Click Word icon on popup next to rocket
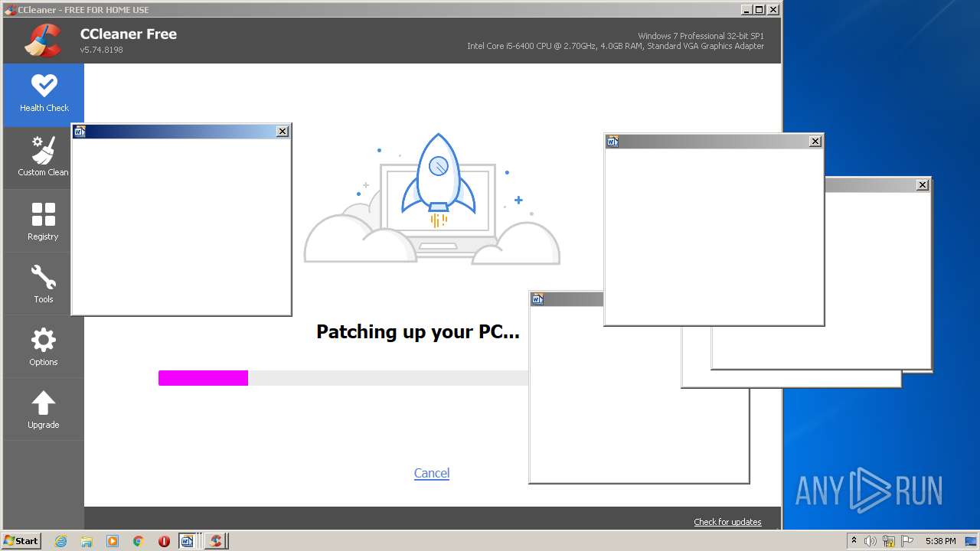 [612, 141]
